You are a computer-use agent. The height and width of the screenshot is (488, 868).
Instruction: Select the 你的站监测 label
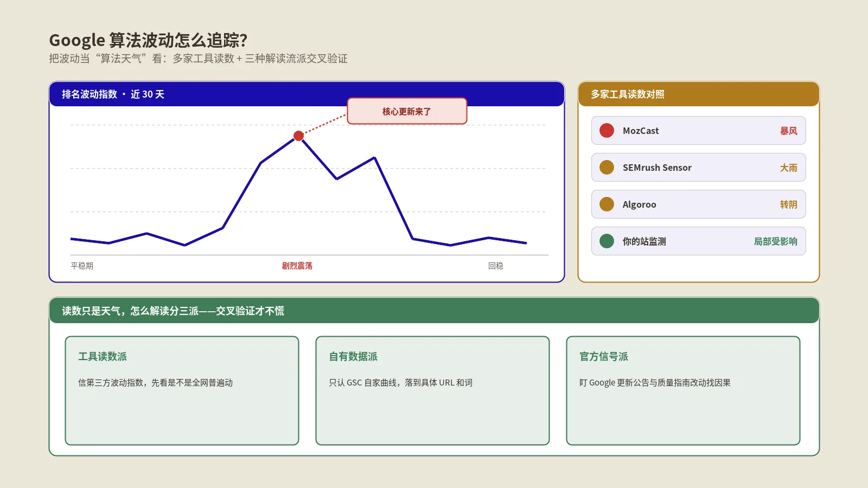coord(644,241)
